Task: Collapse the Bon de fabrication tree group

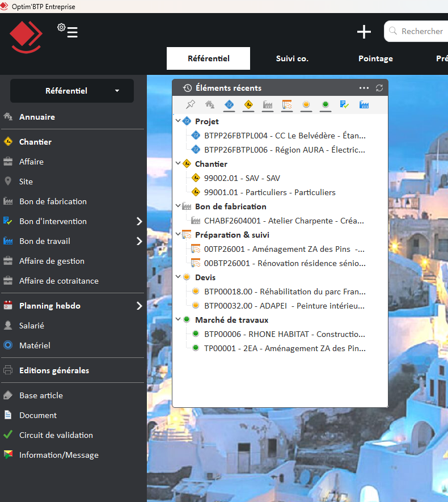Action: click(178, 206)
